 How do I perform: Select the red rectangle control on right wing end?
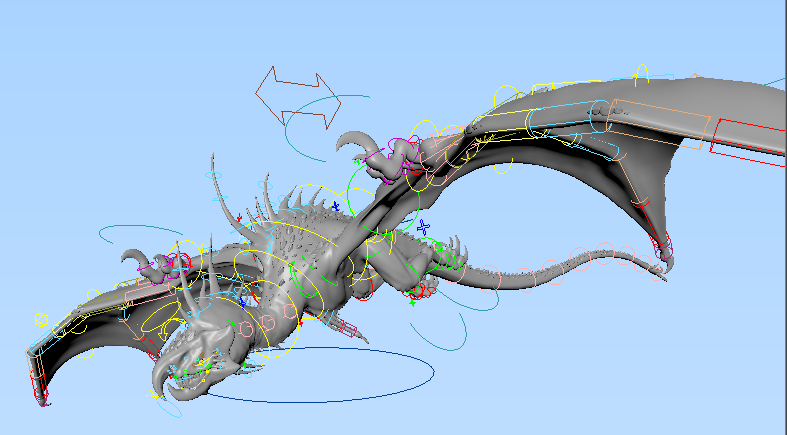click(x=748, y=142)
